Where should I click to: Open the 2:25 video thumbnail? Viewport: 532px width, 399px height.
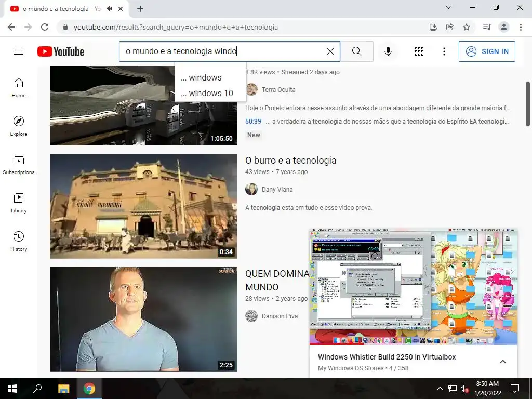click(143, 320)
